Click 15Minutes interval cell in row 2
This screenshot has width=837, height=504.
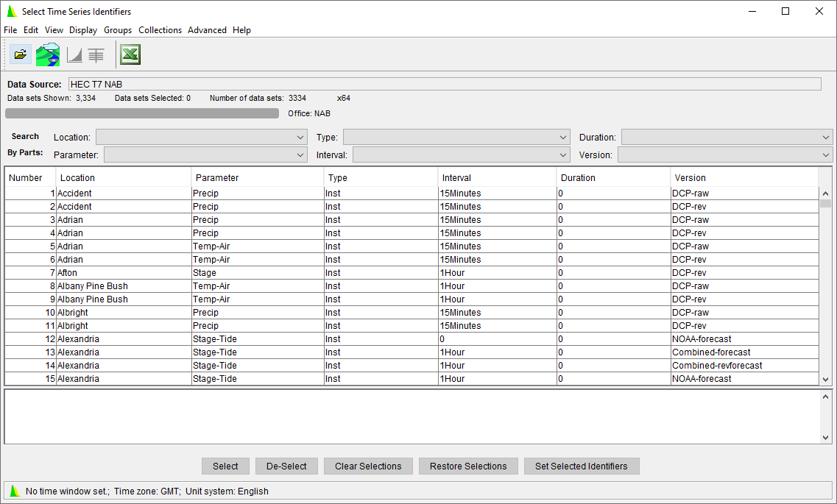click(497, 207)
